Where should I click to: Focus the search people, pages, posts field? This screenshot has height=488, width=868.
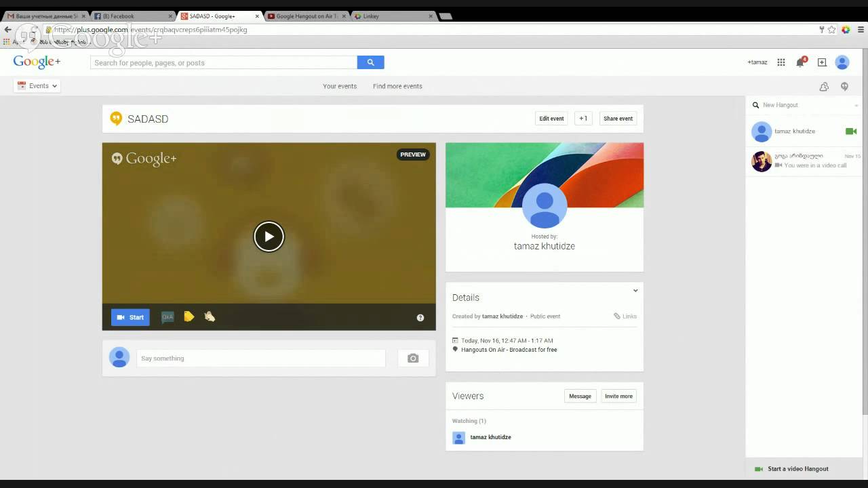tap(224, 62)
